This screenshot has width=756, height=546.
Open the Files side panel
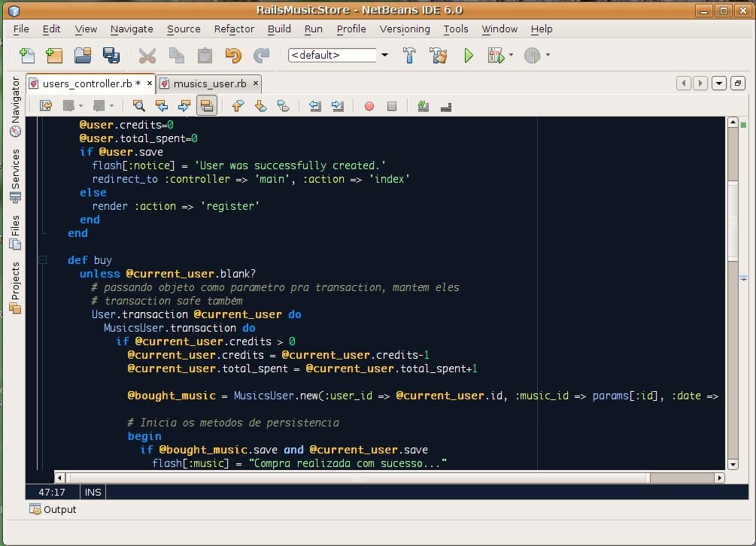(16, 232)
